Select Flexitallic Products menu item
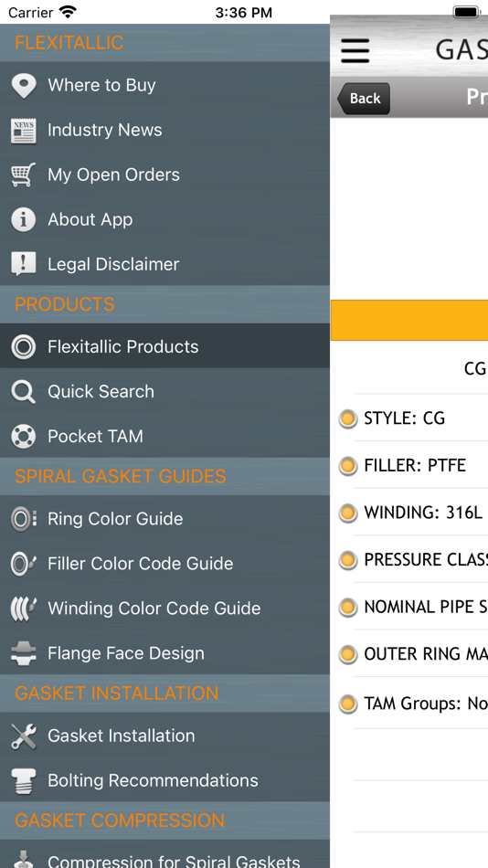The width and height of the screenshot is (488, 868). pos(164,346)
